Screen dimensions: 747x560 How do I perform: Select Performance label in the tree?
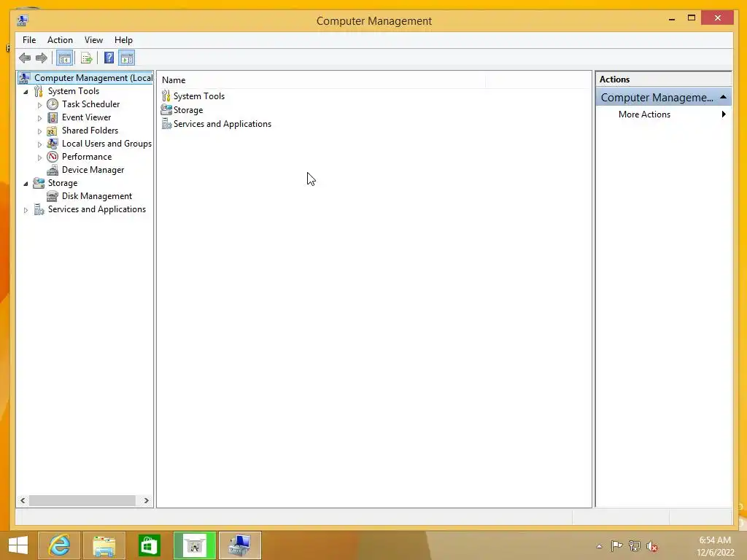click(87, 157)
